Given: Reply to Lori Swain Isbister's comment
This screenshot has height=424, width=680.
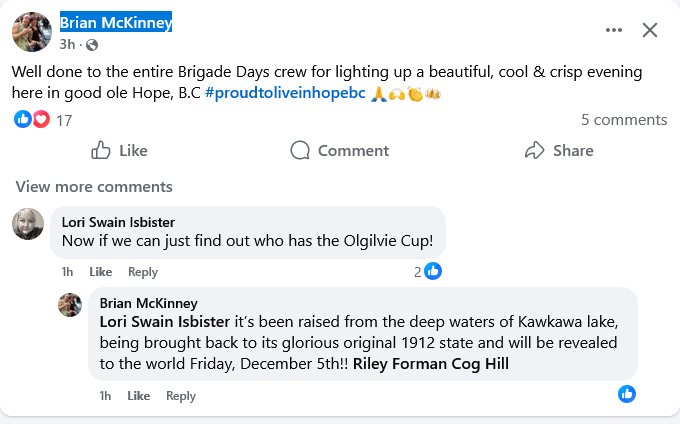Looking at the screenshot, I should (x=143, y=272).
